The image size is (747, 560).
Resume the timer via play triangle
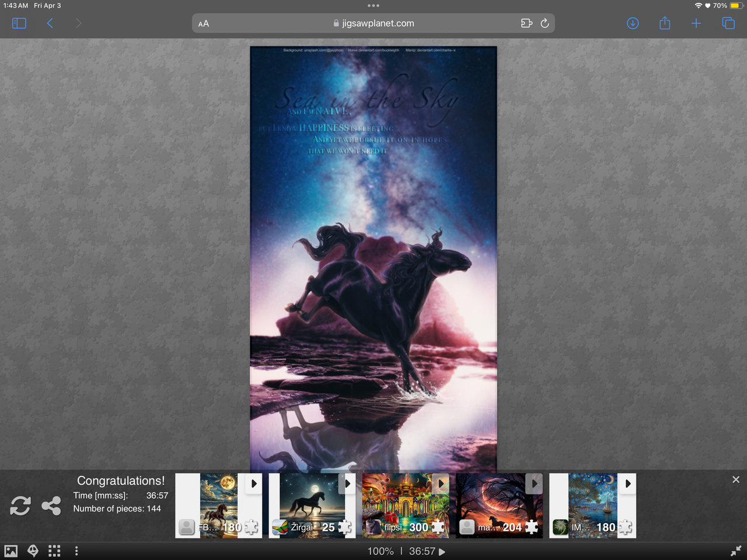[x=442, y=552]
